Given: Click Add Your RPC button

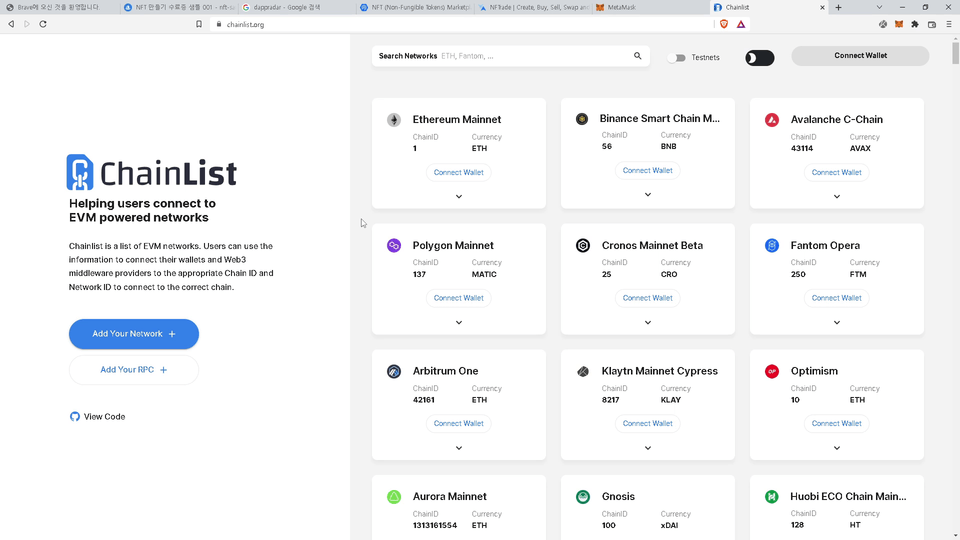Looking at the screenshot, I should point(133,370).
